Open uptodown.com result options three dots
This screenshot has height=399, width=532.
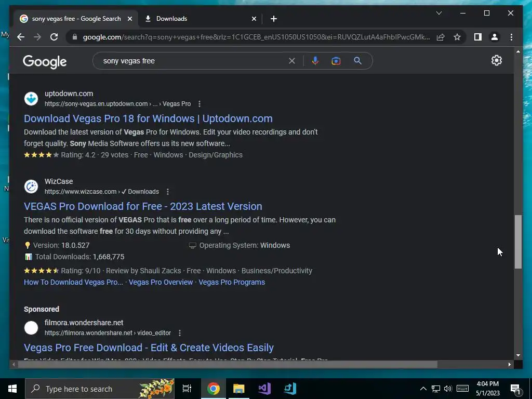click(199, 104)
